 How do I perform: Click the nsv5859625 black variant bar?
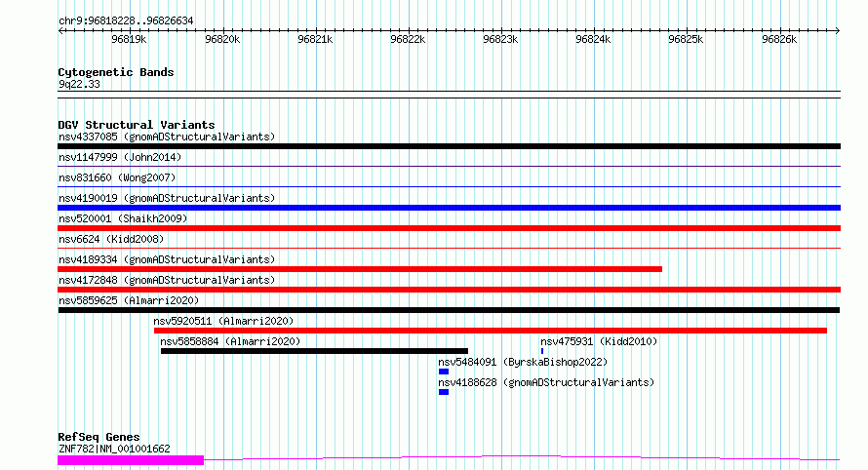pyautogui.click(x=449, y=310)
